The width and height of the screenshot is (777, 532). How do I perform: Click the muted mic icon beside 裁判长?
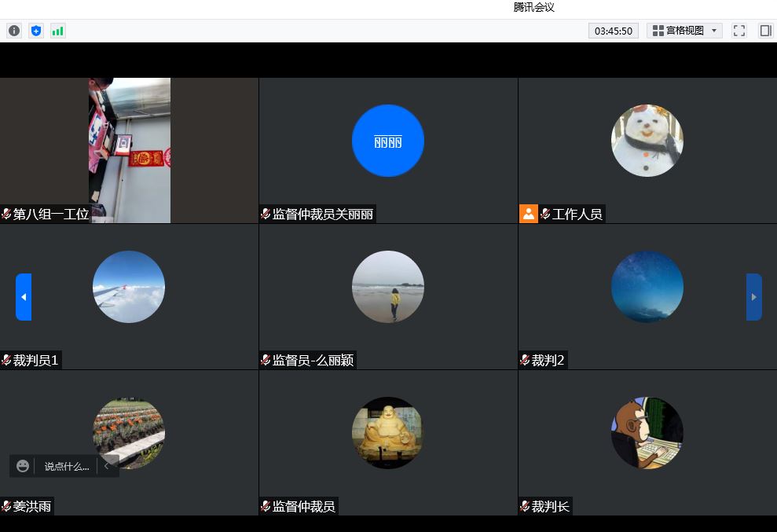click(525, 507)
